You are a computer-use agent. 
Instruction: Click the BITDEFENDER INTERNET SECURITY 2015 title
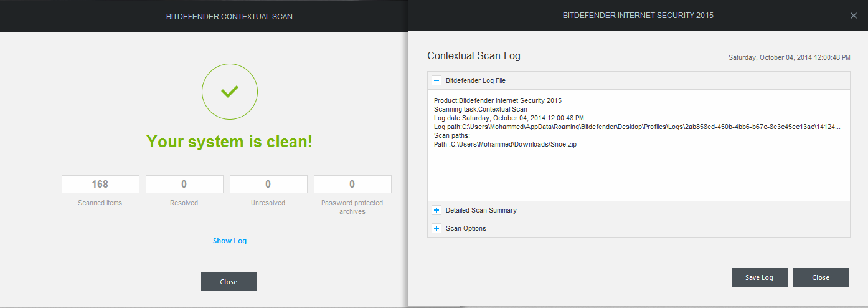638,16
